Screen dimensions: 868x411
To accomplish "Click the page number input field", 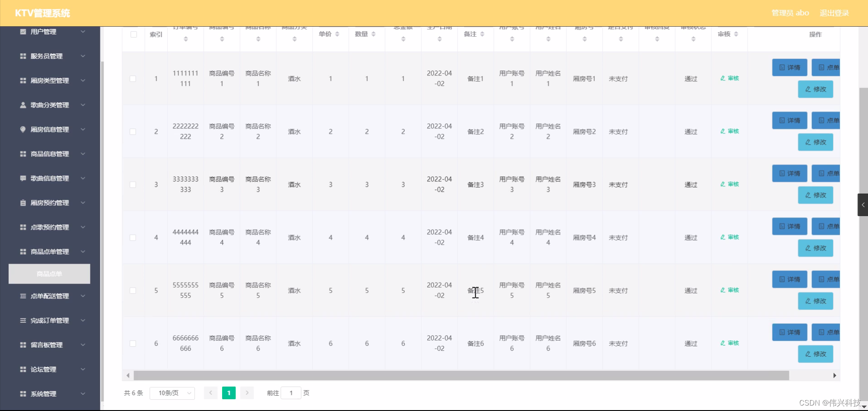I will click(x=291, y=393).
